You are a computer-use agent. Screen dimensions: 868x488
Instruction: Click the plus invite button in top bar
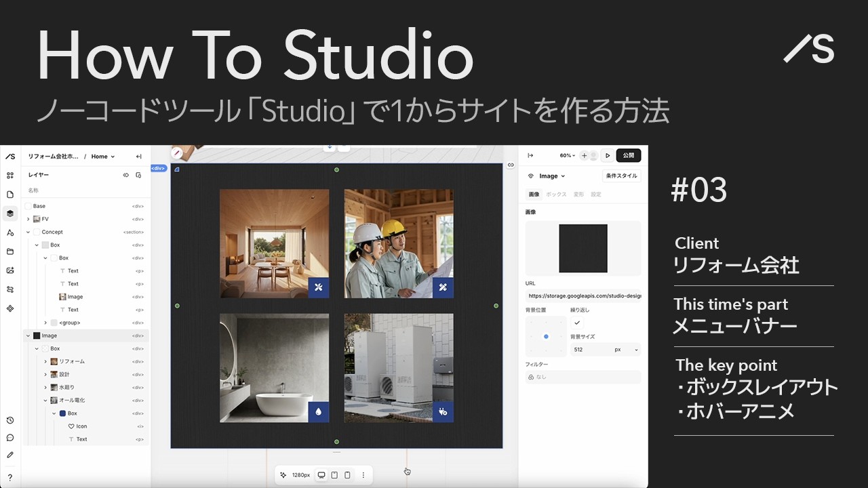(584, 155)
